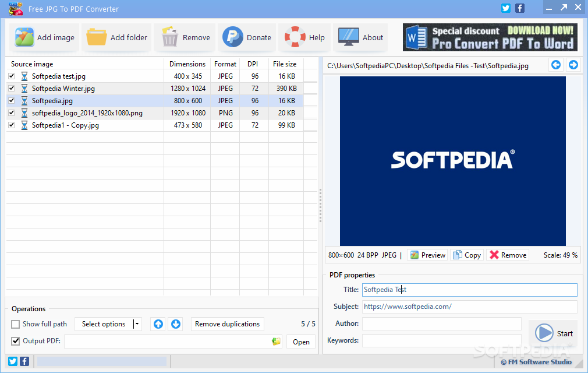Screen dimensions: 588x373
Task: Click the image file path above preview
Action: [428, 66]
